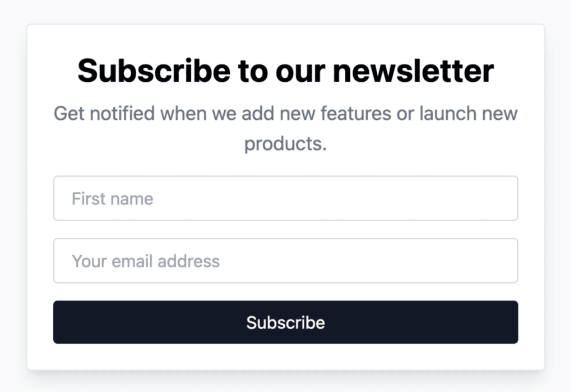Screen dimensions: 574x392
Task: Click the word 'products.' in the description
Action: pos(285,144)
